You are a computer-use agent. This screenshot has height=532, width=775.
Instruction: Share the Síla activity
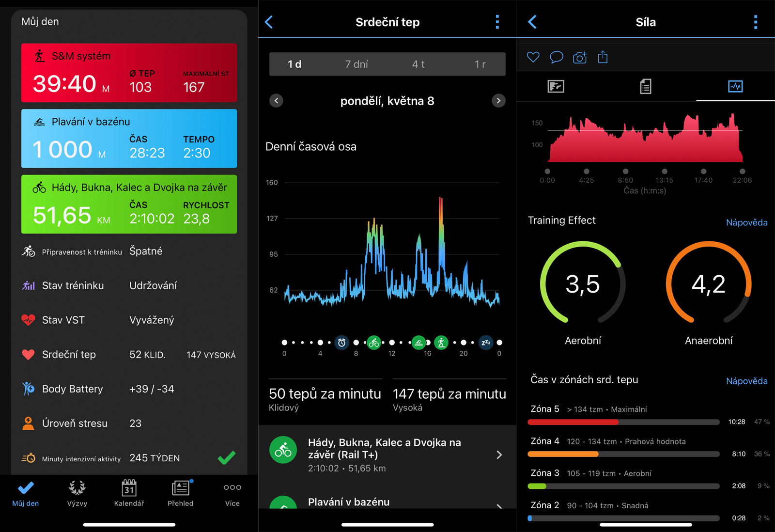(603, 57)
